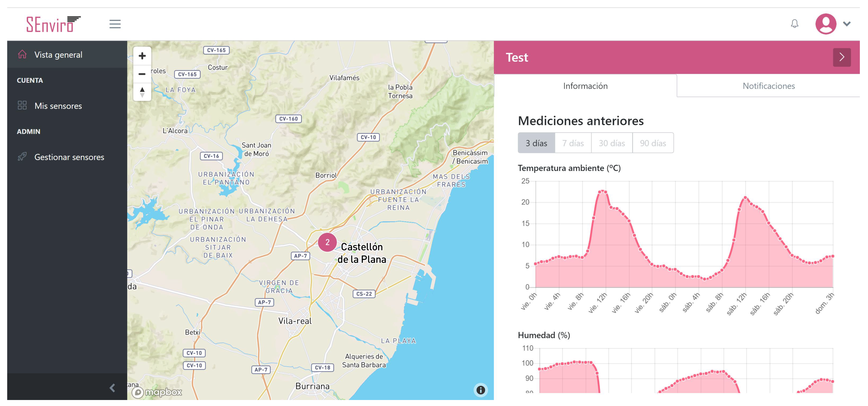Collapse the left sidebar

(112, 388)
